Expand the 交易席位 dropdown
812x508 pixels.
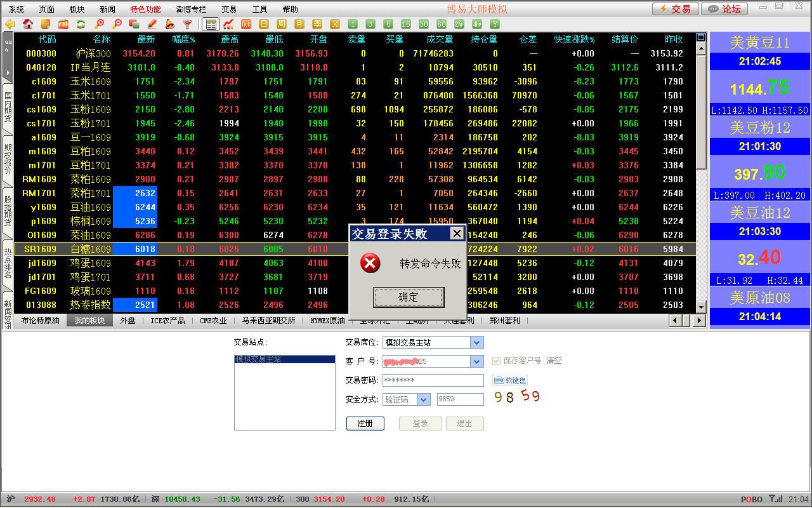[x=476, y=342]
